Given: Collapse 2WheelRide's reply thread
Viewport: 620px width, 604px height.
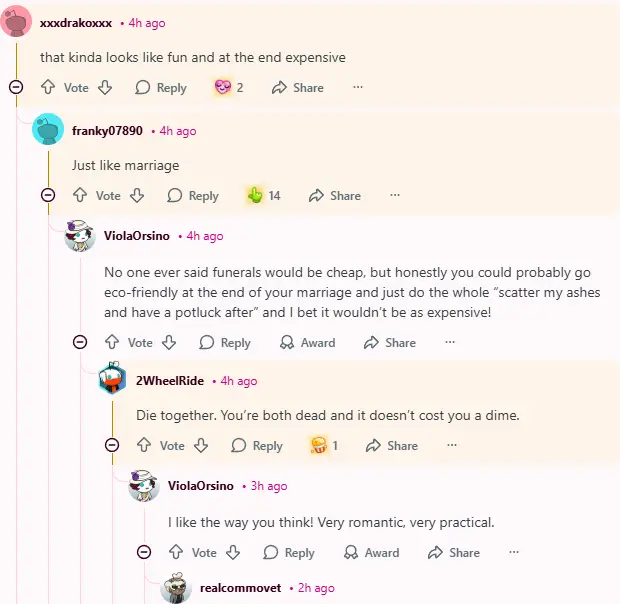Looking at the screenshot, I should [112, 445].
